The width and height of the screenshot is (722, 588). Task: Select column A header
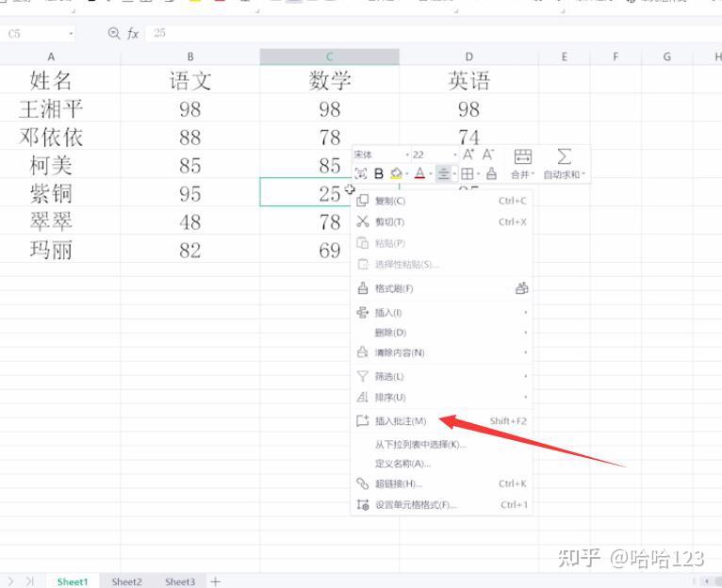coord(60,57)
